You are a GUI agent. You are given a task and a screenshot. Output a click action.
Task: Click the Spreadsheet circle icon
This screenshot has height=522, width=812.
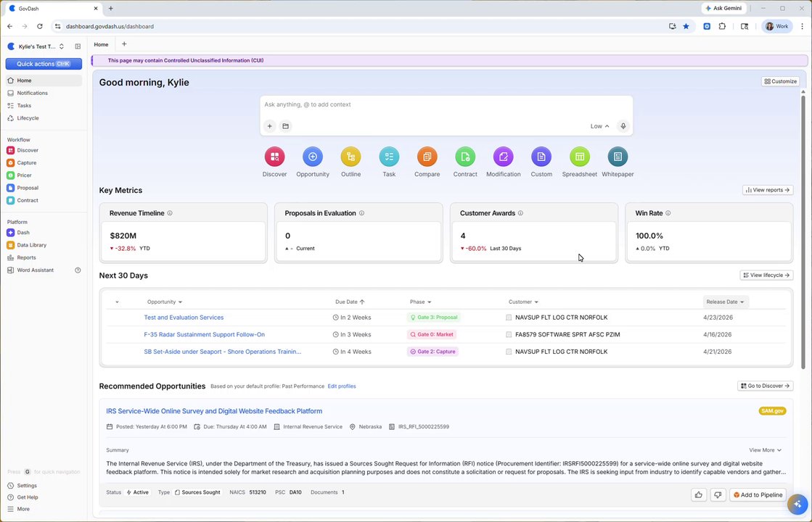(x=580, y=157)
